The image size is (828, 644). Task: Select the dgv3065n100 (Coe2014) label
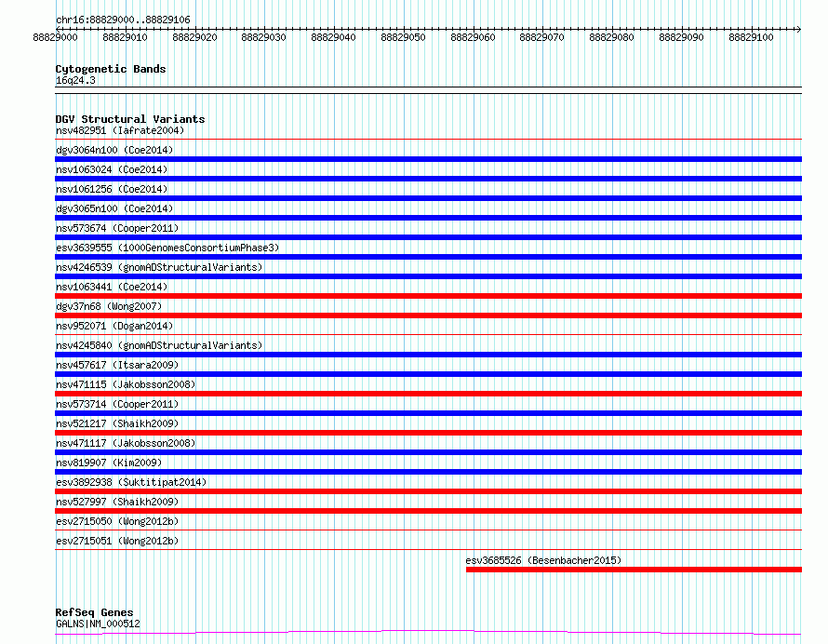(114, 208)
